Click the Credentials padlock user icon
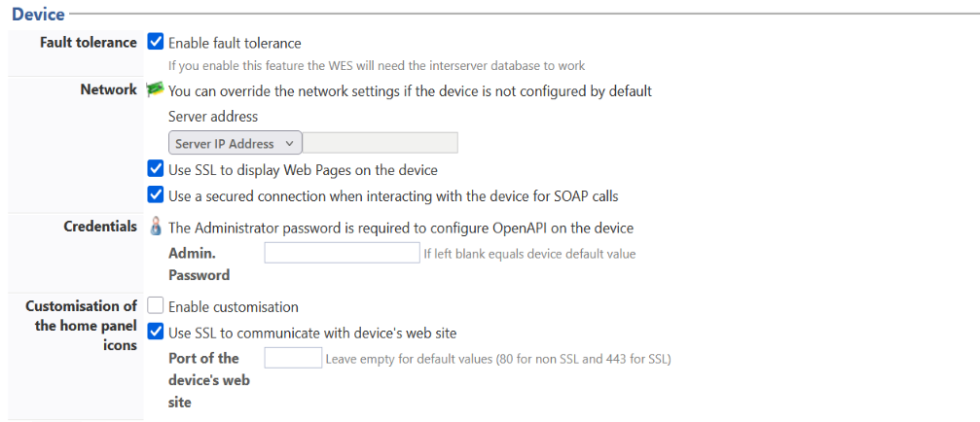 [x=155, y=228]
